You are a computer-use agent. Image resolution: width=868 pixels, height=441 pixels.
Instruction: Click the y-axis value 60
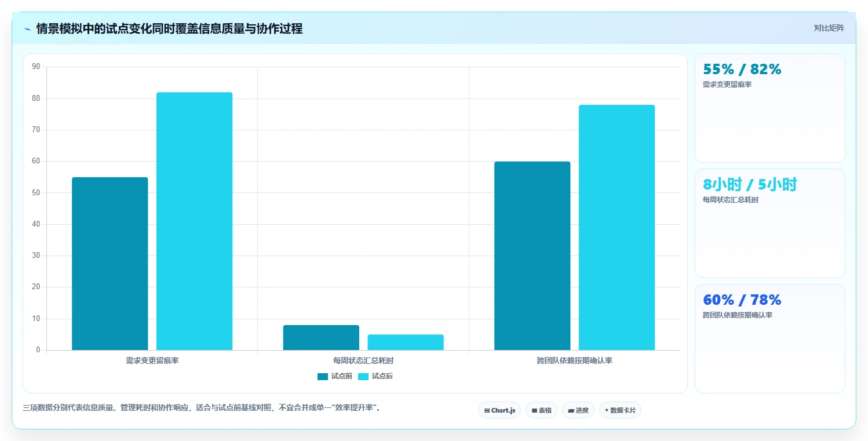(36, 161)
